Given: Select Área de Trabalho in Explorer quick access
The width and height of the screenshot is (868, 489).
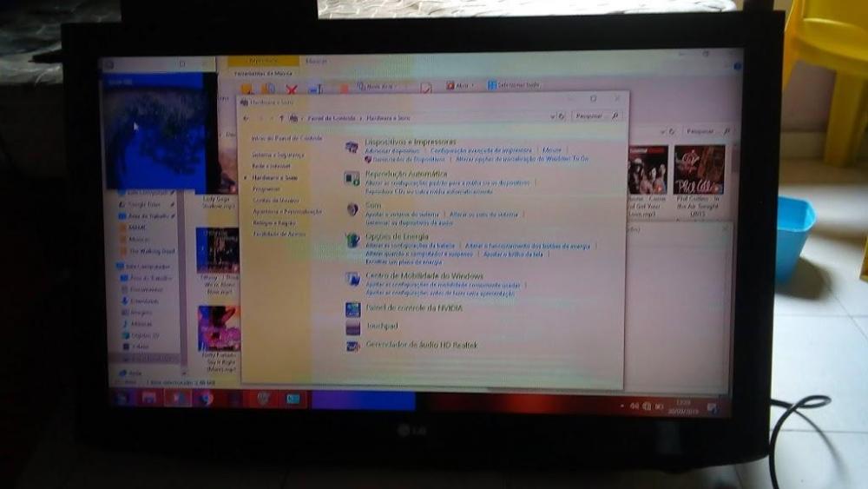Looking at the screenshot, I should pos(147,216).
